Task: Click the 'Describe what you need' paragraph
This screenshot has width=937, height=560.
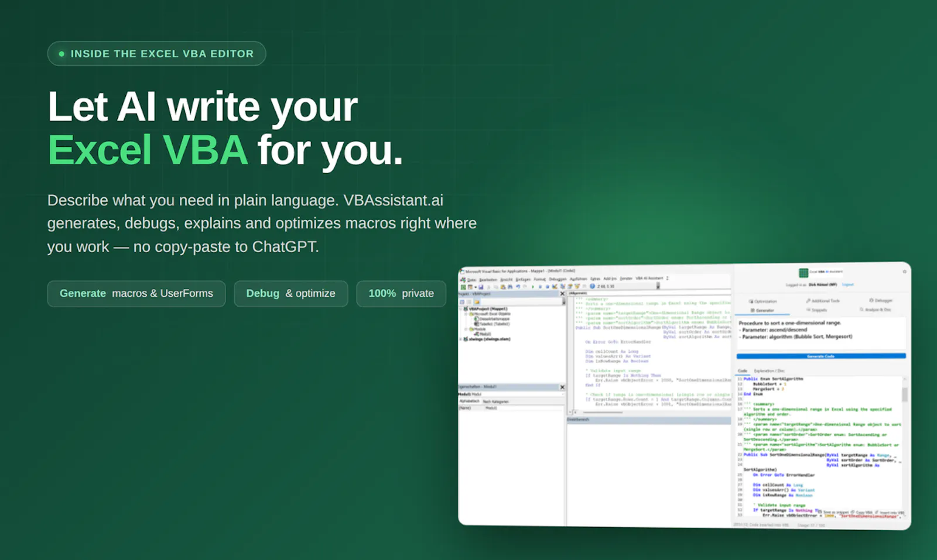Action: click(262, 224)
